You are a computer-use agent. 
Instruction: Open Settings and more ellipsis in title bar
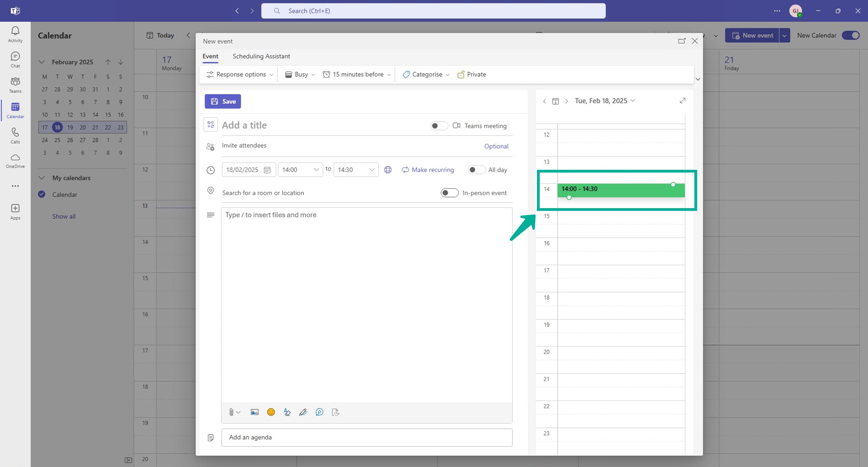click(777, 11)
